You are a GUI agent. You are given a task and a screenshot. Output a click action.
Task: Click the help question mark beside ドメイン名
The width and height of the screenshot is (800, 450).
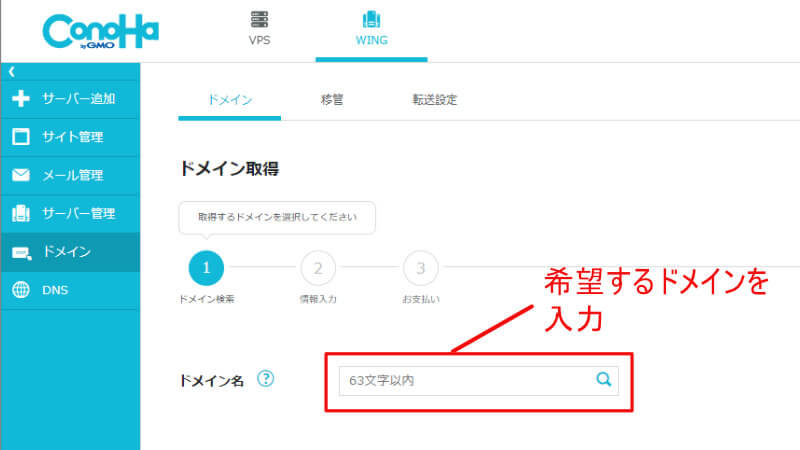(265, 379)
